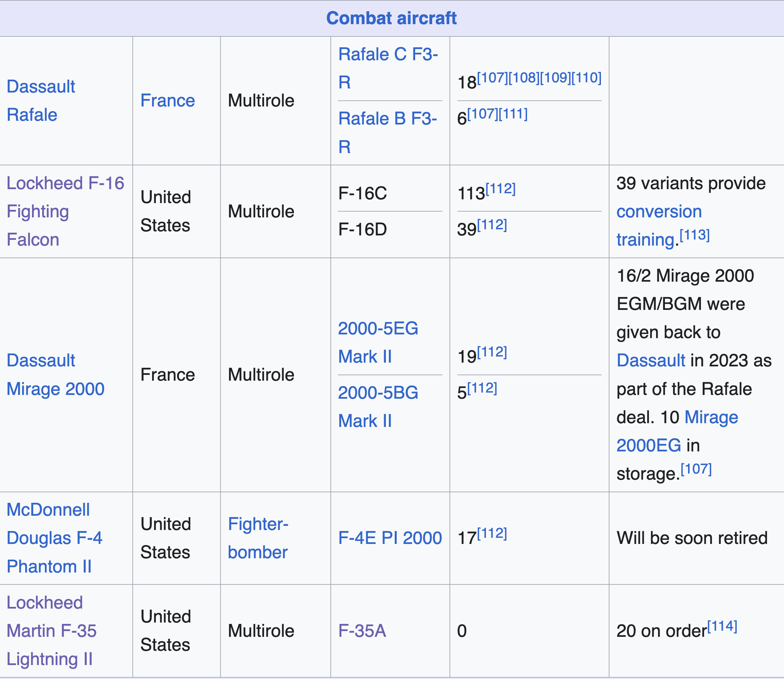Click 'Will be soon retired' note text
784x679 pixels.
tap(692, 538)
